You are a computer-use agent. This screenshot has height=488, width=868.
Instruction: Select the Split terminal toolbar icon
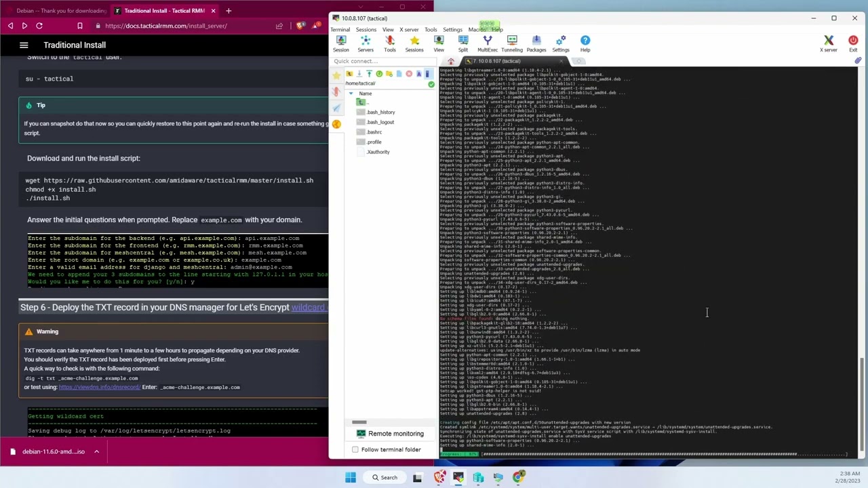(x=463, y=44)
